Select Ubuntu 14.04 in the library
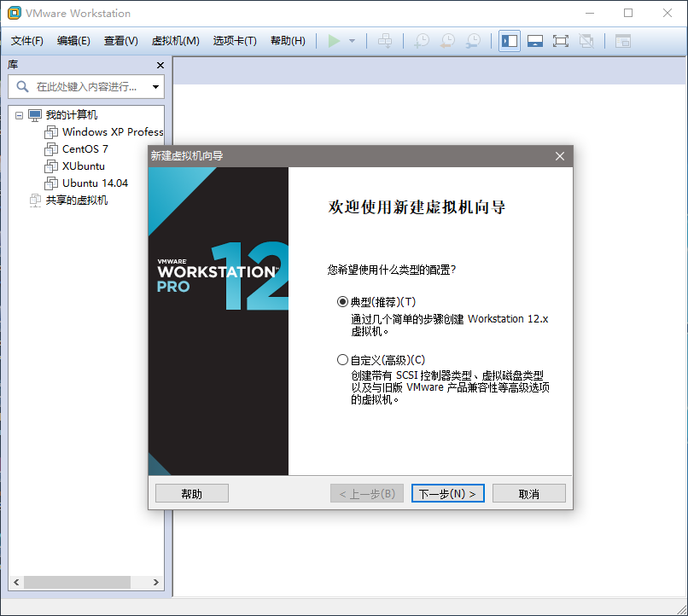Screen dimensions: 688x616 tap(95, 183)
